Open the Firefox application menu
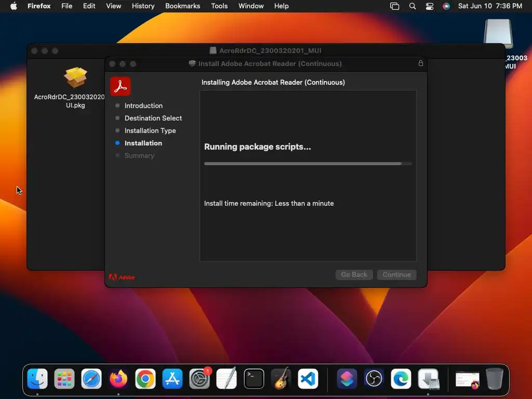This screenshot has width=532, height=399. point(39,6)
